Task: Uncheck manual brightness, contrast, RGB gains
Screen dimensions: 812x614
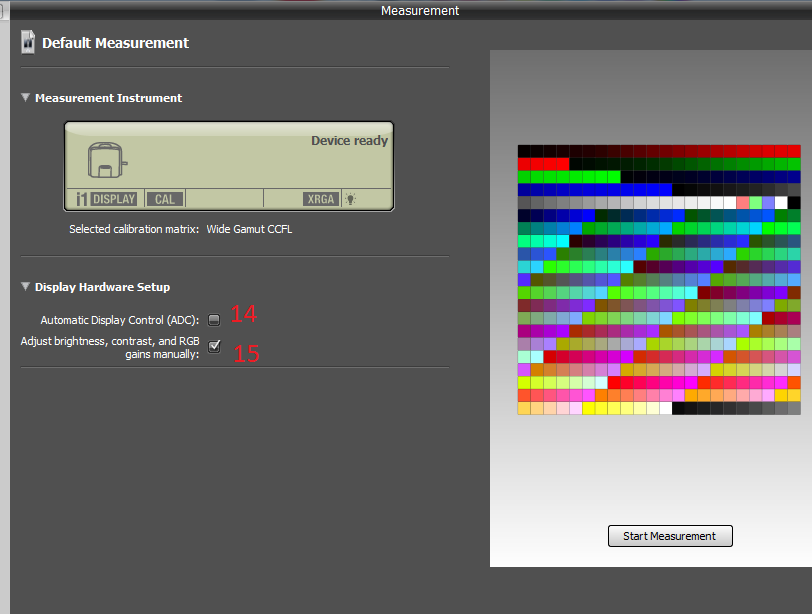Action: [214, 346]
